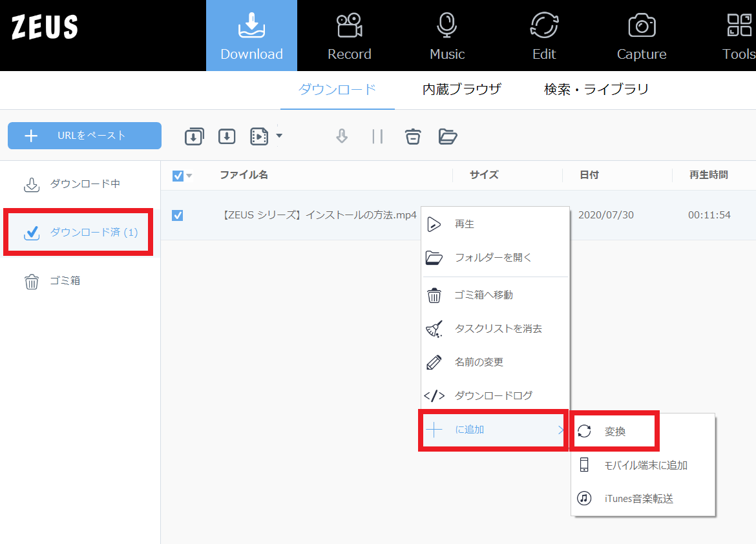
Task: Open the Record module
Action: [x=349, y=36]
